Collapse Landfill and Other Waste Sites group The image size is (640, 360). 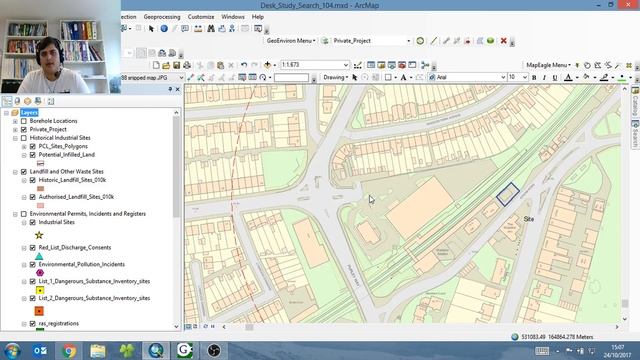tap(15, 172)
